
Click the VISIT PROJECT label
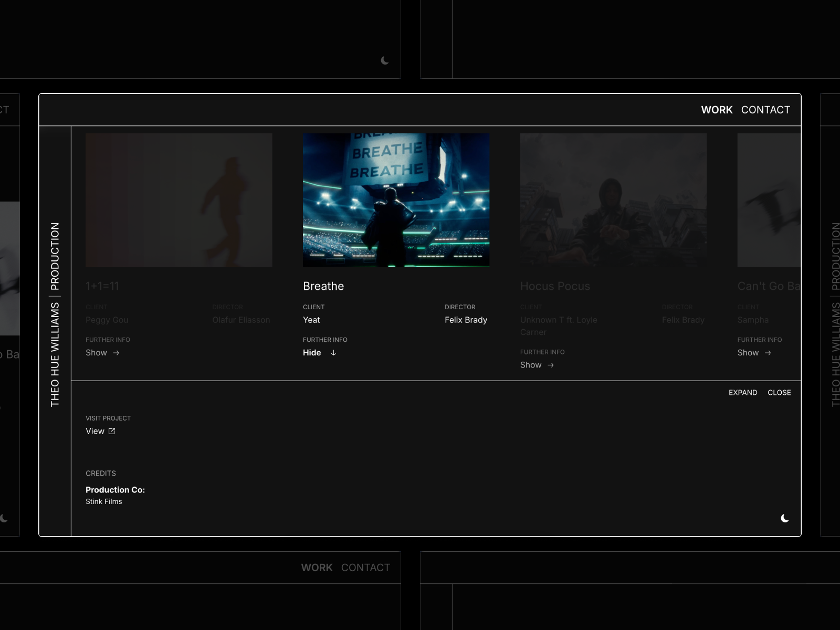(x=108, y=418)
